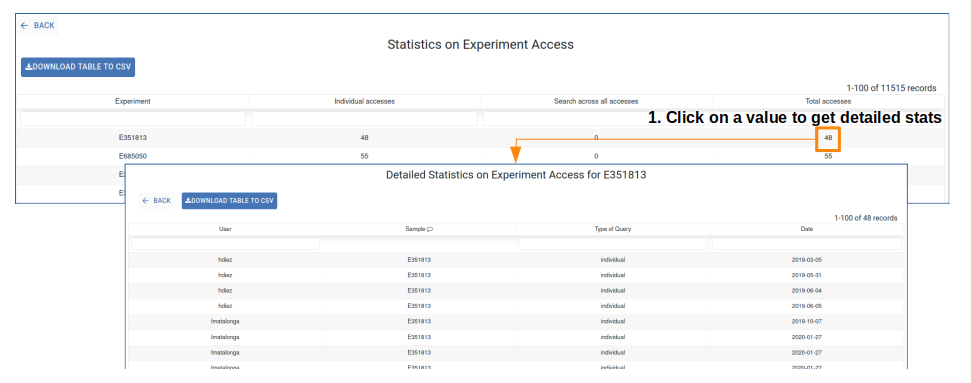Click the Search across all value 0 for E351813

tap(596, 138)
